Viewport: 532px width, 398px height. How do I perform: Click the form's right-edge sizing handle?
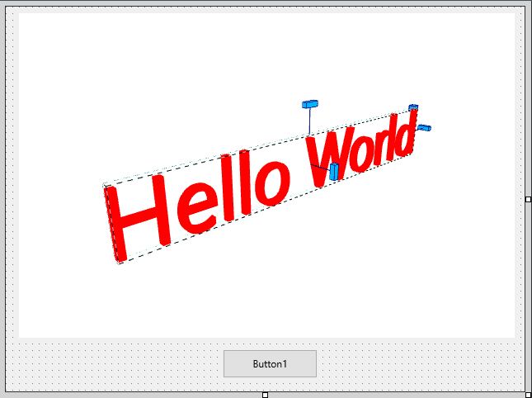click(x=528, y=199)
